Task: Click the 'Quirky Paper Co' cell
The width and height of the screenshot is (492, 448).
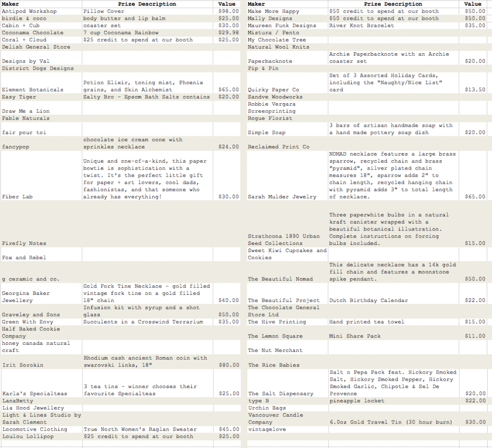Action: [287, 83]
